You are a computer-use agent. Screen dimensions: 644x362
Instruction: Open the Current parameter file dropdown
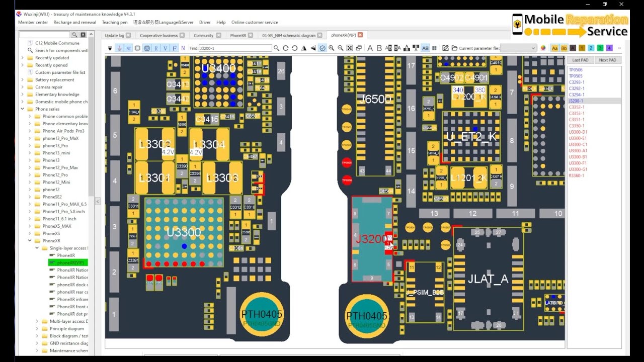(x=518, y=48)
